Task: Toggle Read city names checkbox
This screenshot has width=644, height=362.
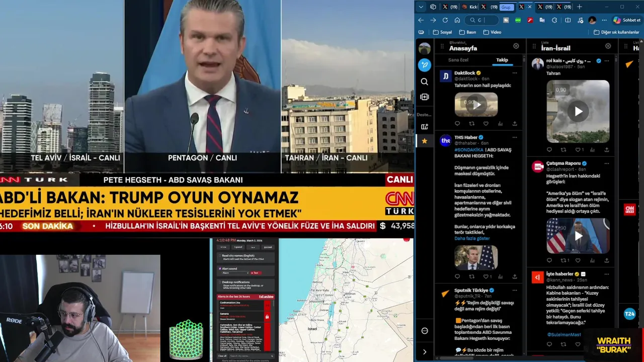Action: (x=219, y=256)
